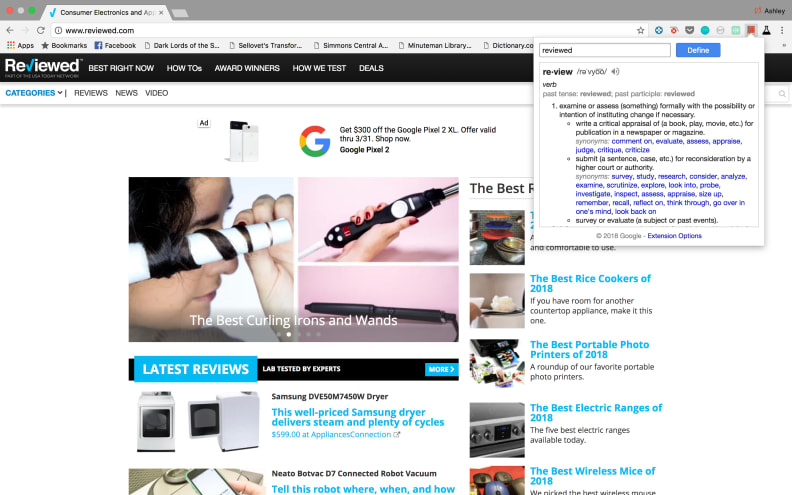Open the Minuteman Library bookmark

coord(435,45)
